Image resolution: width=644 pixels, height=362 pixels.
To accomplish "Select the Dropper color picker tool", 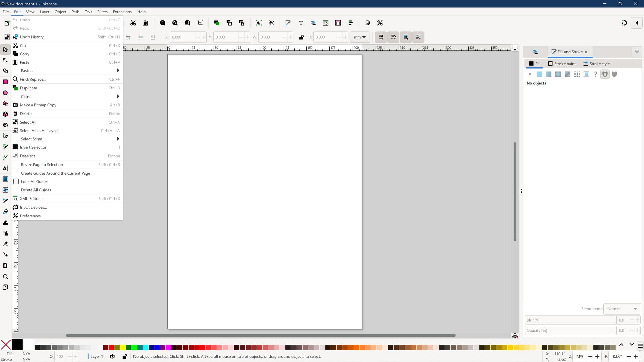I will coord(5,201).
